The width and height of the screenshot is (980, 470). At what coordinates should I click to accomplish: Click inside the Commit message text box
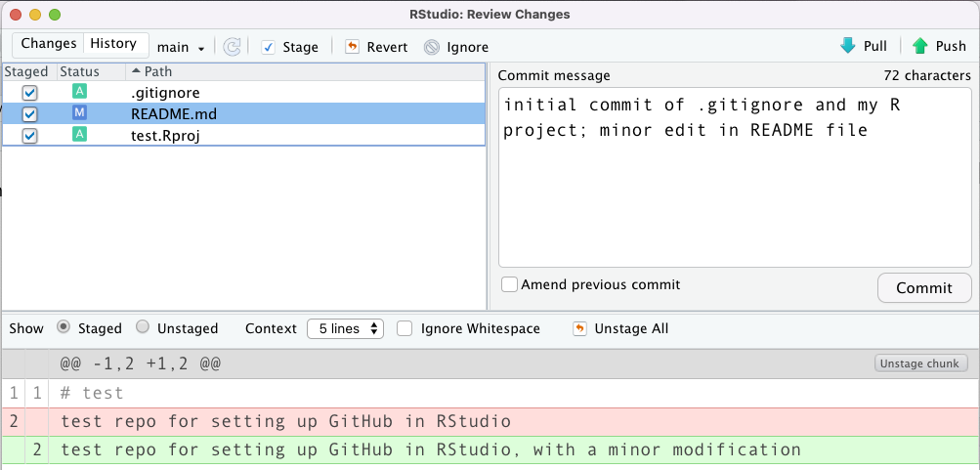coord(733,195)
